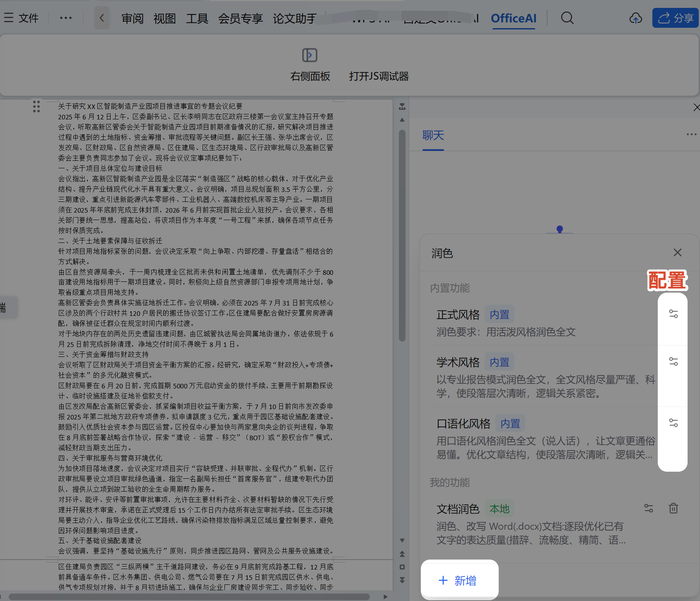Click the six-dot paragraph drag handle
Image resolution: width=700 pixels, height=601 pixels.
coord(36,107)
